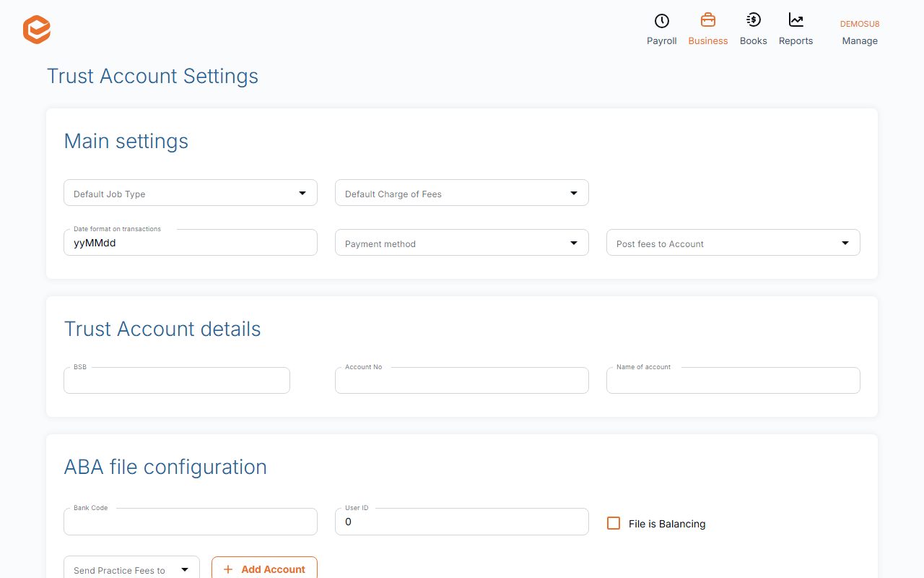Click the Main settings heading
The width and height of the screenshot is (924, 578).
pyautogui.click(x=126, y=141)
